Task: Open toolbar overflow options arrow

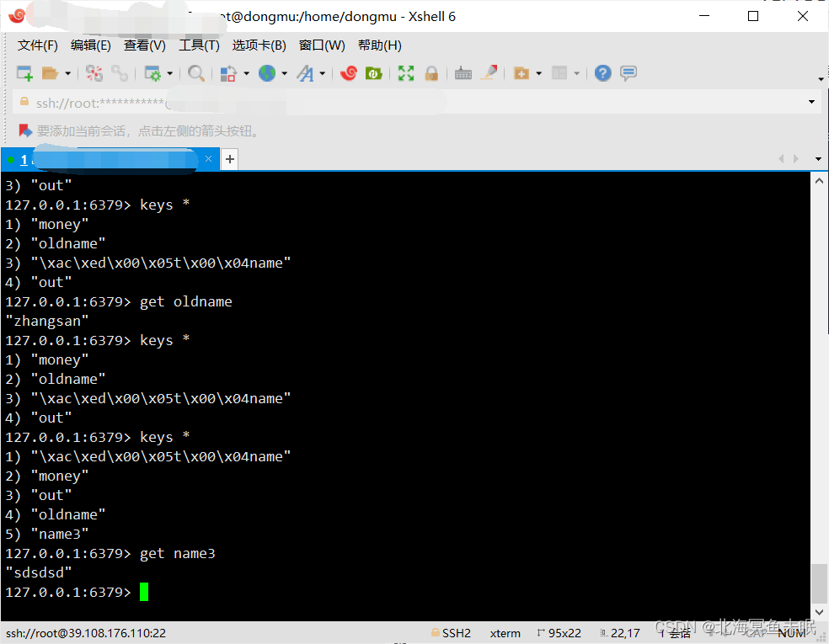Action: (821, 79)
